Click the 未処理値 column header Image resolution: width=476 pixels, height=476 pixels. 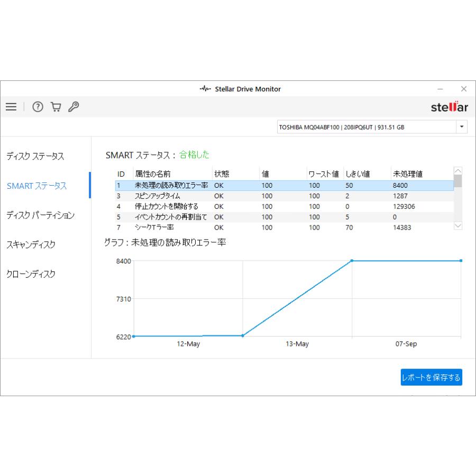[x=407, y=173]
